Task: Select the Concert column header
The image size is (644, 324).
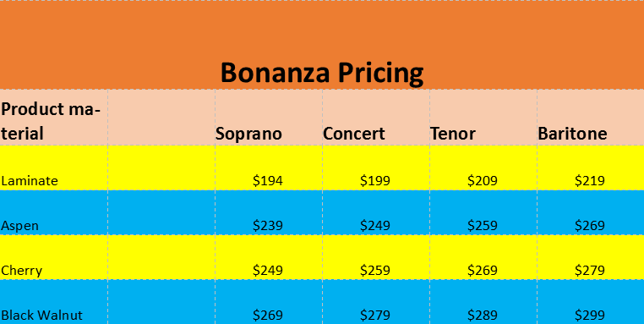Action: coord(376,118)
